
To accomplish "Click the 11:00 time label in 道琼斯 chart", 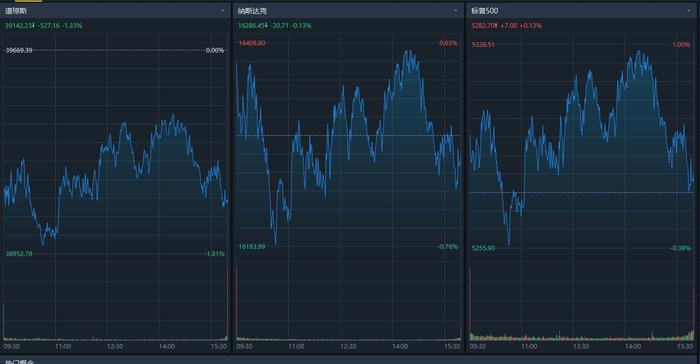I will point(63,346).
